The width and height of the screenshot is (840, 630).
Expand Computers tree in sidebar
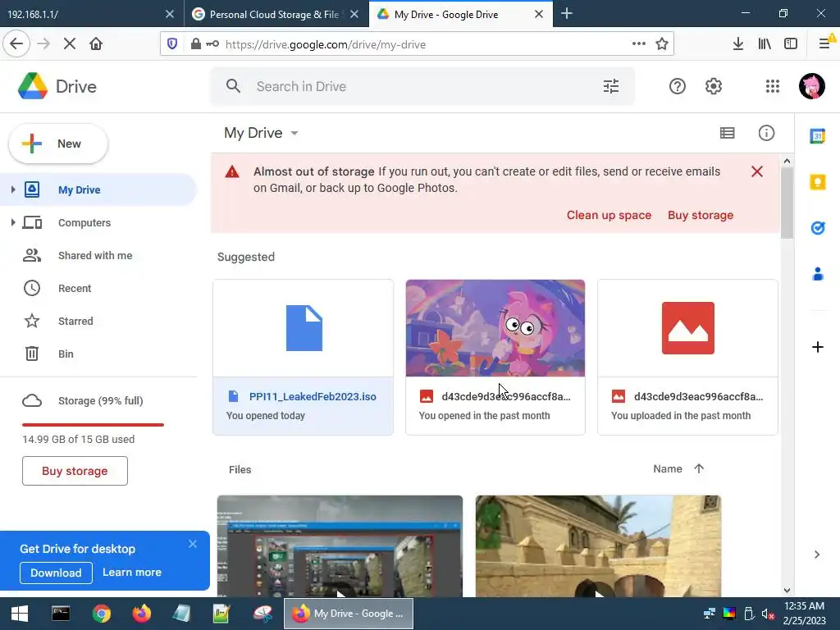tap(13, 222)
